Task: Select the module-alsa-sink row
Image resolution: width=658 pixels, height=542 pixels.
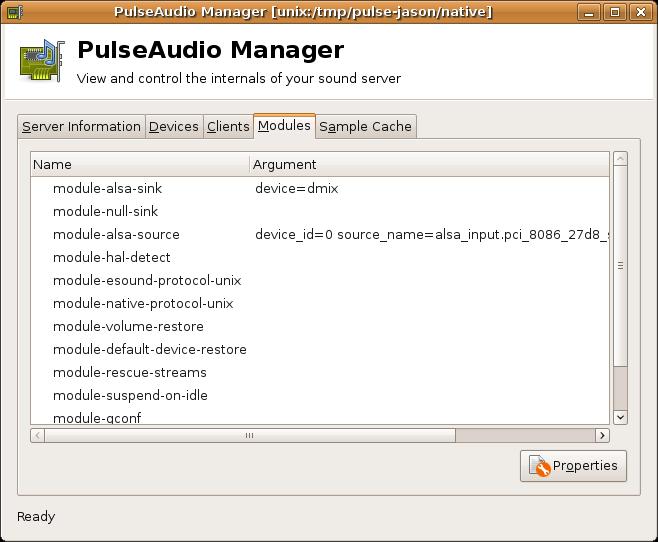Action: [x=320, y=188]
